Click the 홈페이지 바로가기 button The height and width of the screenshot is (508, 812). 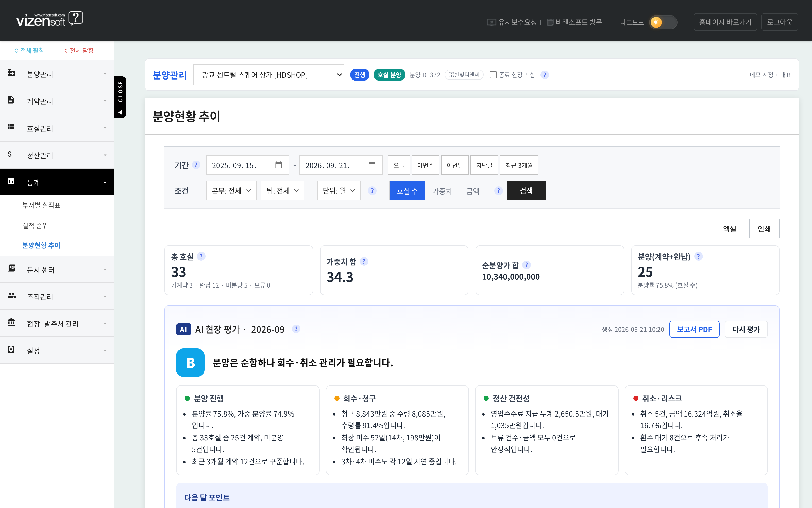pyautogui.click(x=725, y=22)
